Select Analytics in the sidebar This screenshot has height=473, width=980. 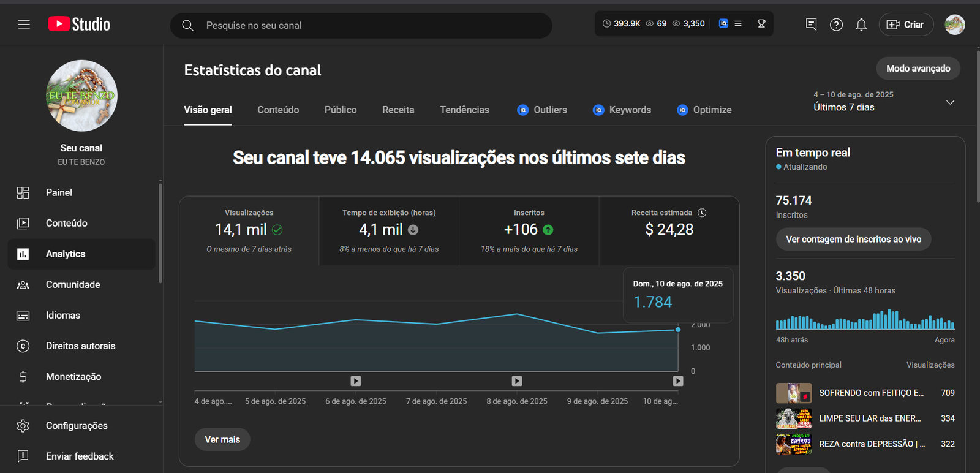pos(81,254)
